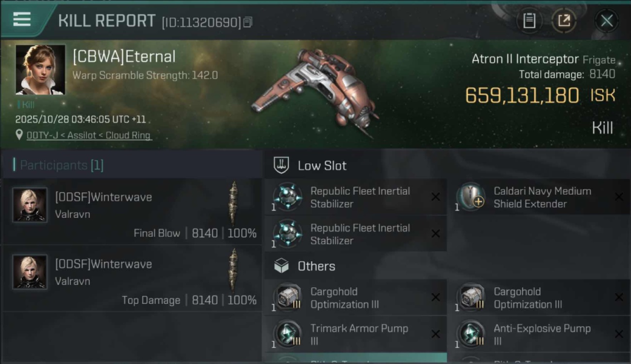Open the hamburger menu icon
631x364 pixels.
22,19
